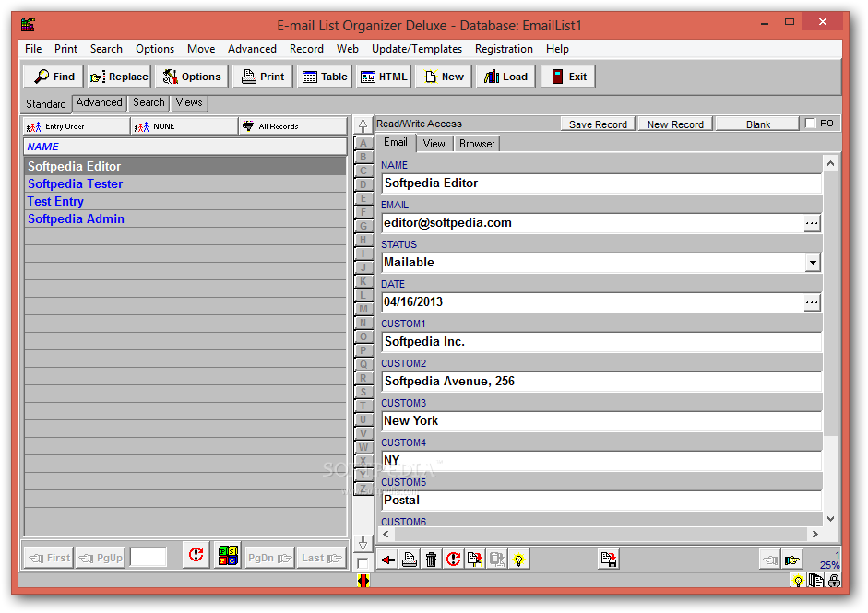This screenshot has height=613, width=868.
Task: Click the horizontal scrollbar right arrow
Action: click(x=814, y=534)
